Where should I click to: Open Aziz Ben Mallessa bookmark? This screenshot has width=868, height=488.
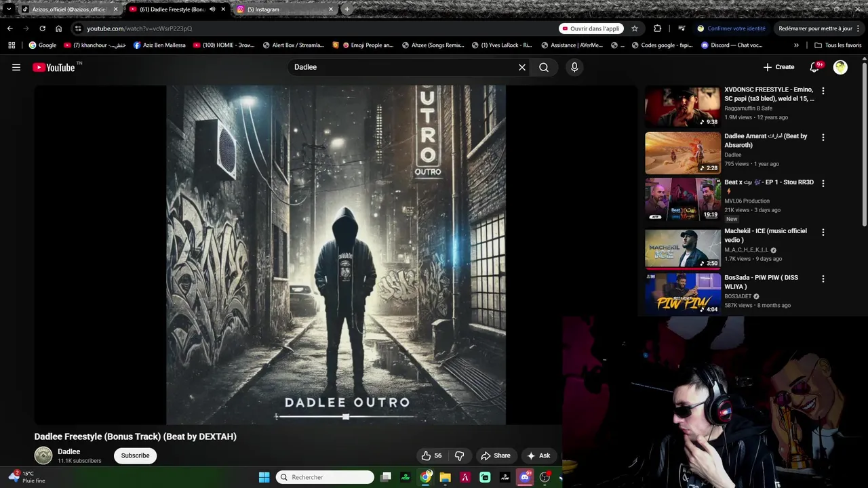(159, 45)
